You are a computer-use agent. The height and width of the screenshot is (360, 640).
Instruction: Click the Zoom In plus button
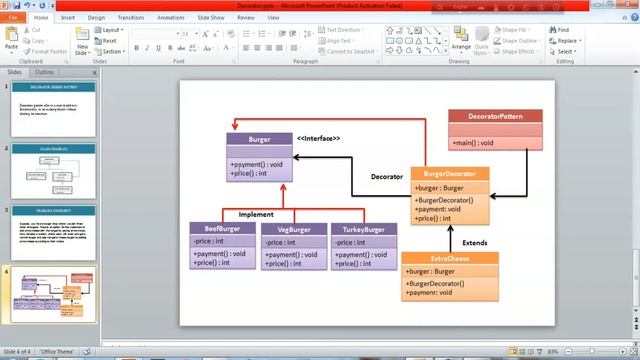(x=622, y=351)
